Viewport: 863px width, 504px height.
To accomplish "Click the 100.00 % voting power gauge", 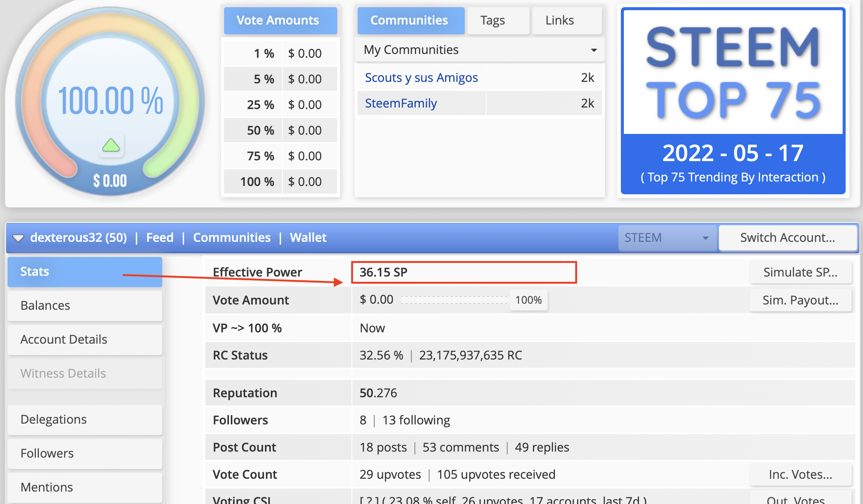I will click(x=110, y=101).
